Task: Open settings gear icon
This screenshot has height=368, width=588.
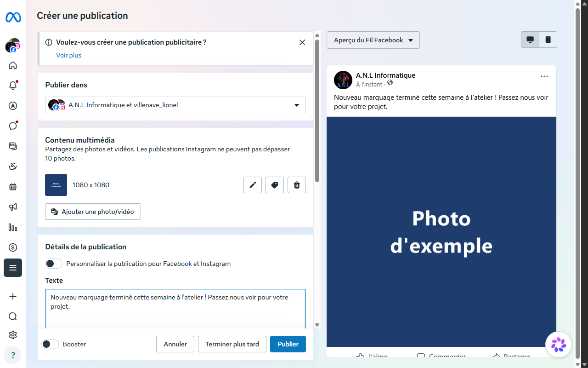Action: coord(13,335)
